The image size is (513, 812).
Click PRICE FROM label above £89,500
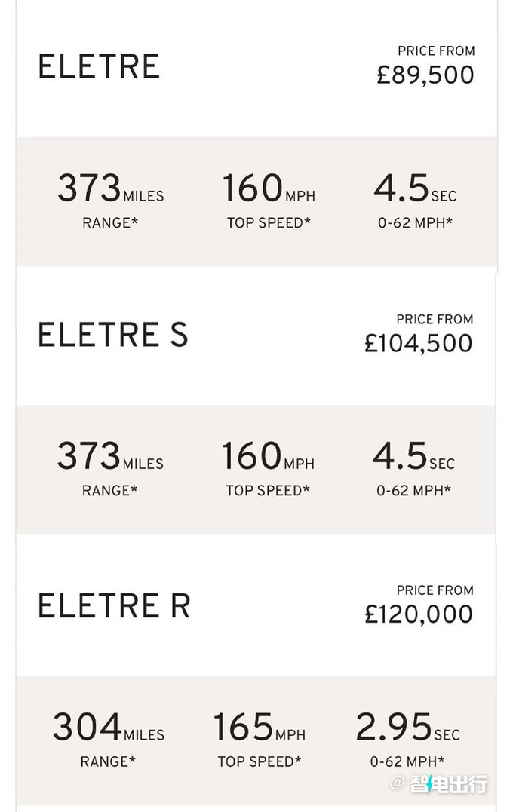tap(436, 51)
